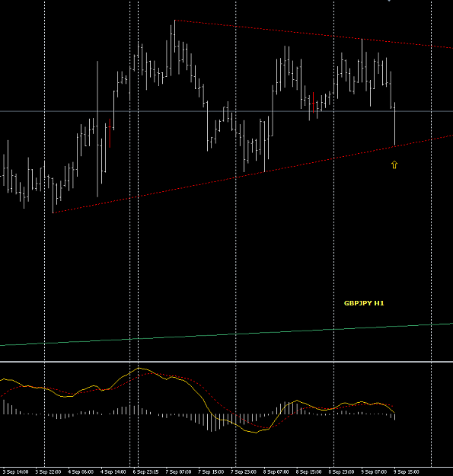Viewport: 453px width, 476px height.
Task: Click the yellow up arrow marker
Action: 394,165
